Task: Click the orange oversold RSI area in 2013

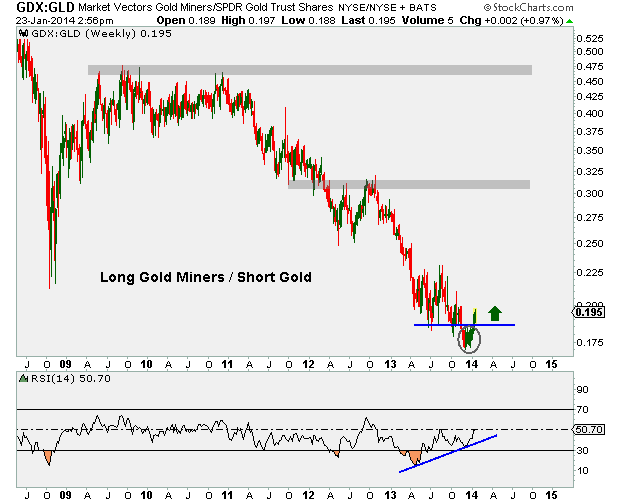Action: tap(414, 457)
